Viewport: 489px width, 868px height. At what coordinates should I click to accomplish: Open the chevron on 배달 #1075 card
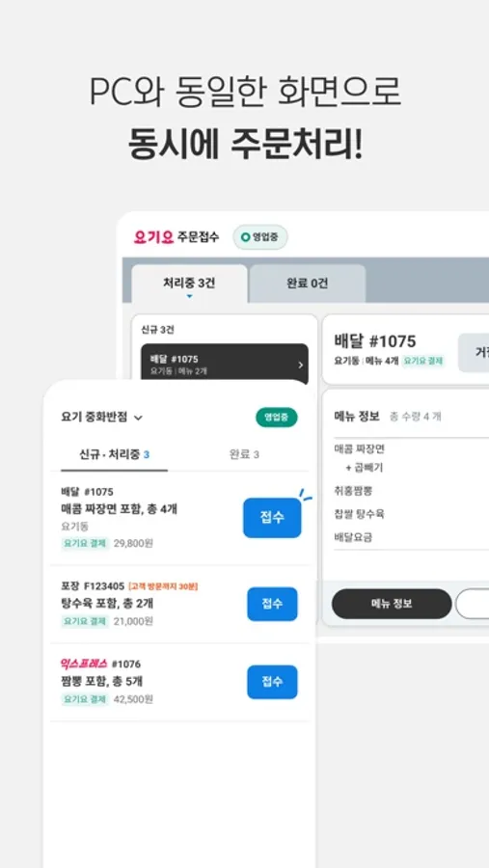click(x=300, y=365)
